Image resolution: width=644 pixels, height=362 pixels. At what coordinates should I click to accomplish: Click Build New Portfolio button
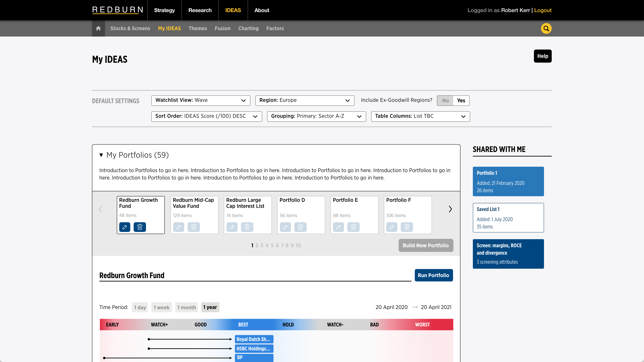(x=426, y=246)
